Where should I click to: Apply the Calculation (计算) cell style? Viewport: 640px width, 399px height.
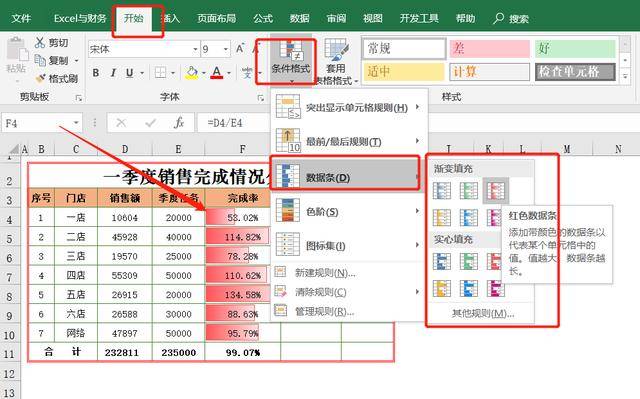pyautogui.click(x=489, y=72)
